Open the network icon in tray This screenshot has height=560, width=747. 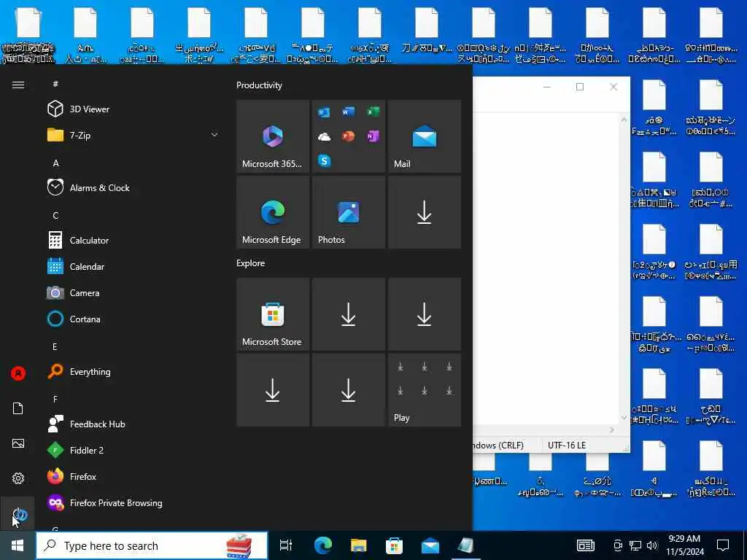[x=635, y=545]
